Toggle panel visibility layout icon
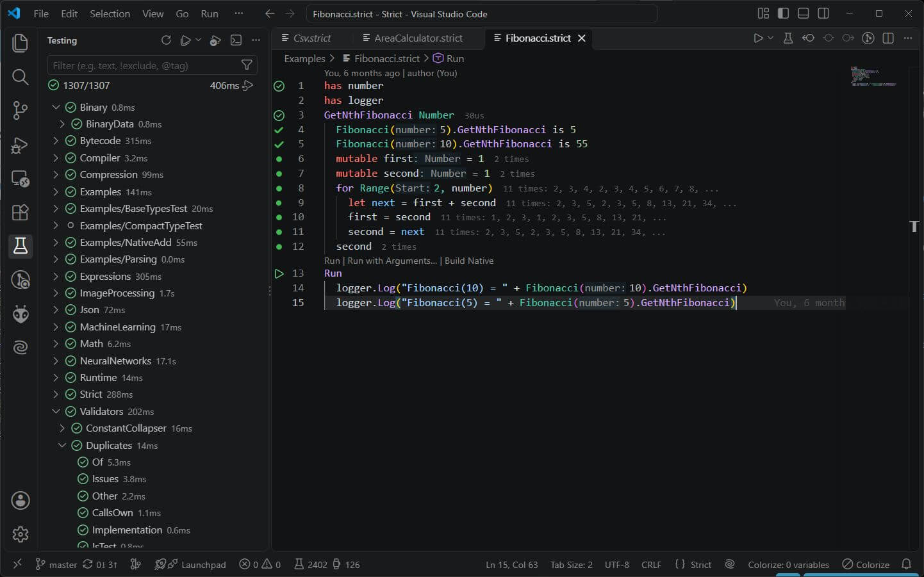924x577 pixels. [803, 13]
